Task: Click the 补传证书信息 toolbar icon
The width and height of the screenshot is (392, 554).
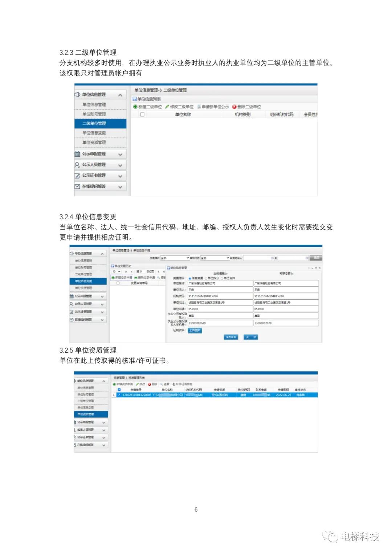Action: [x=175, y=383]
